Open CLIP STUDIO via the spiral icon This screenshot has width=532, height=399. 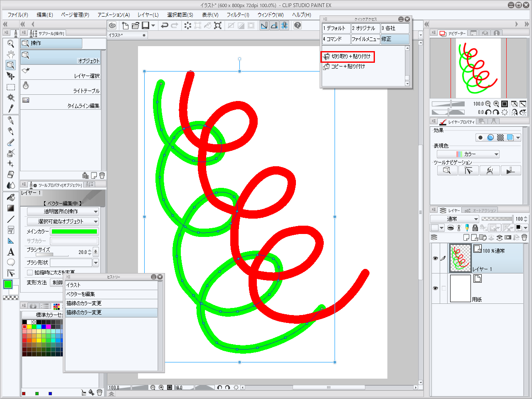tap(112, 25)
